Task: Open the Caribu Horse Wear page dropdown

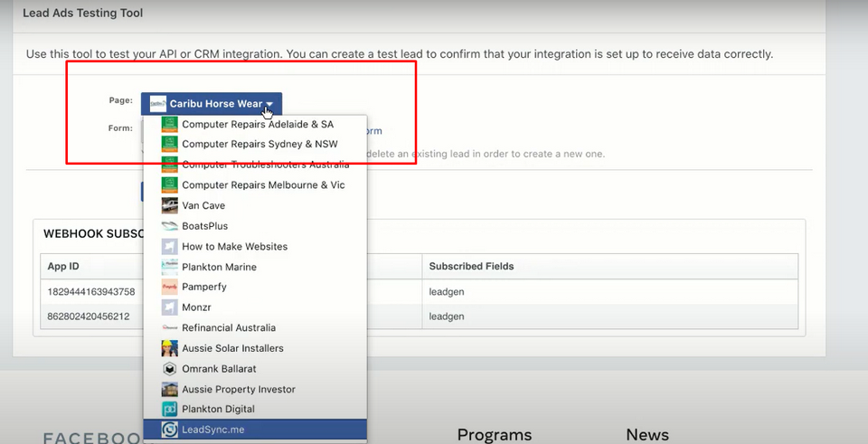Action: pyautogui.click(x=212, y=104)
